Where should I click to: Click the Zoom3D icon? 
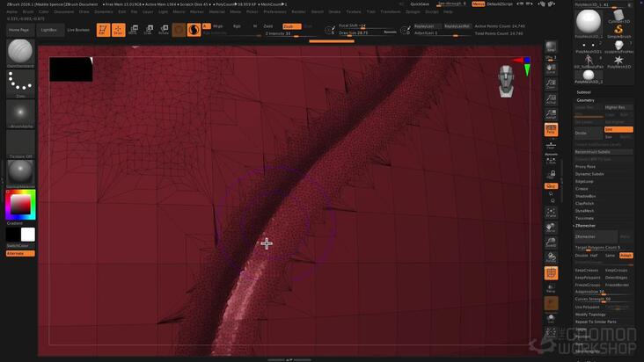click(551, 243)
